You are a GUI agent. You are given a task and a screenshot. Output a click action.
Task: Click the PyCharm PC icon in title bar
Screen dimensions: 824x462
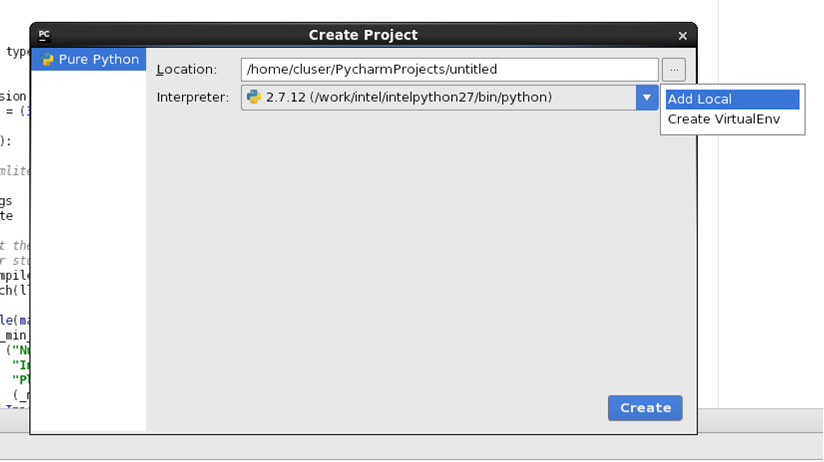click(44, 35)
